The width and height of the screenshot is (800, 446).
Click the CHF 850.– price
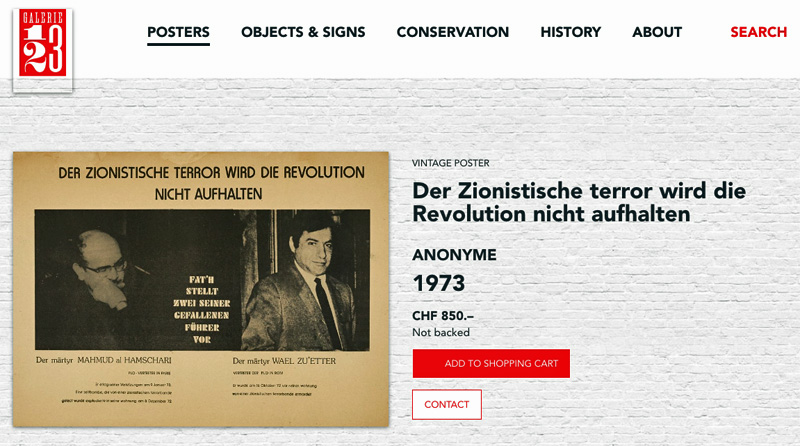pos(443,316)
